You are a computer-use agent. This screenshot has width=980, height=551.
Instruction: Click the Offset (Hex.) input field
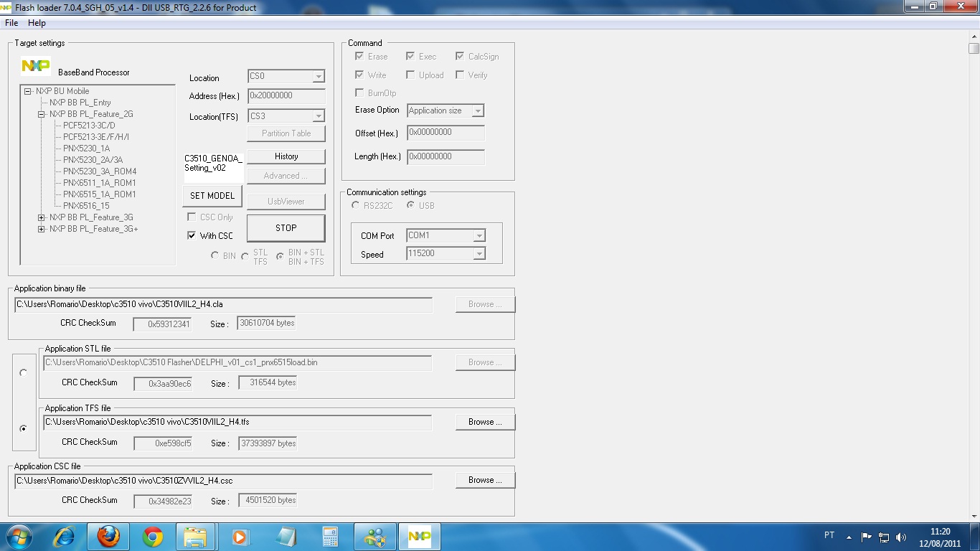click(446, 133)
